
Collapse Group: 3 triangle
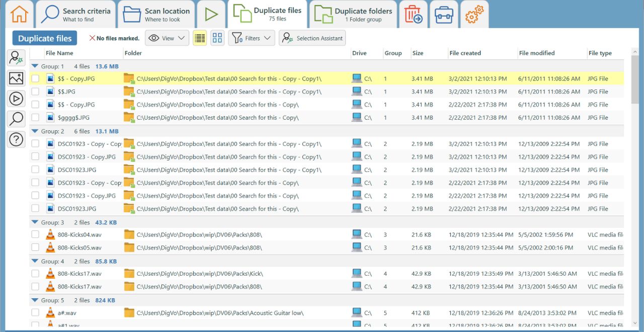coord(35,222)
